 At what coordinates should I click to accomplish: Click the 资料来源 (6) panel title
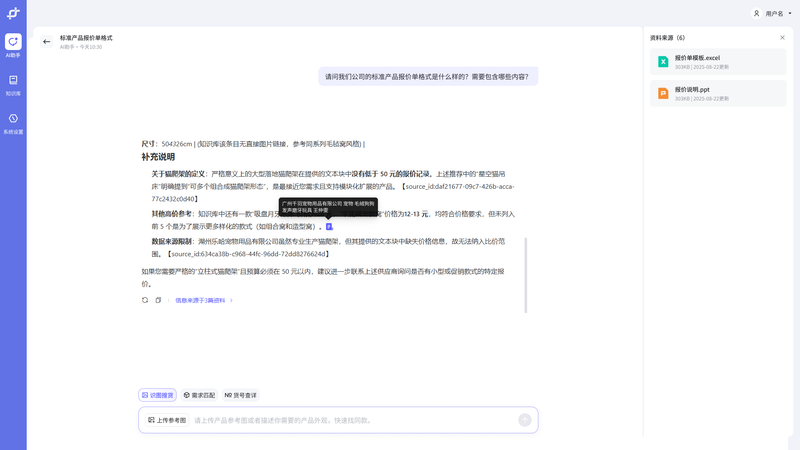point(667,38)
